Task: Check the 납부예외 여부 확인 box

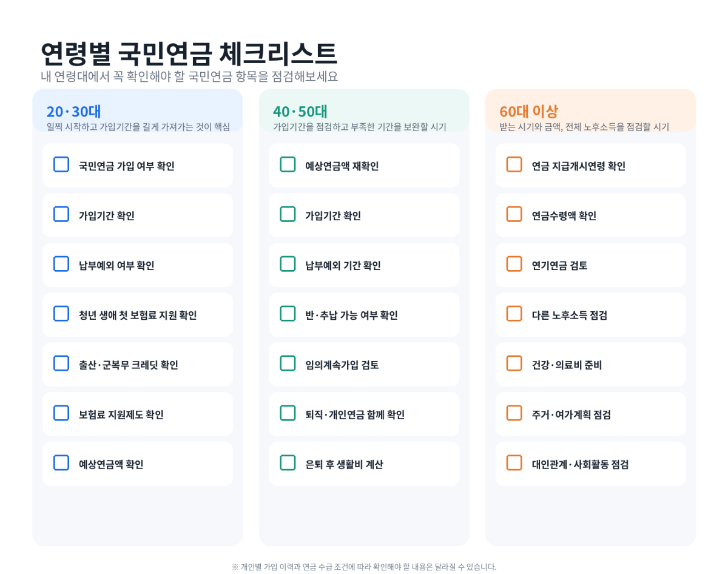Action: pyautogui.click(x=61, y=264)
